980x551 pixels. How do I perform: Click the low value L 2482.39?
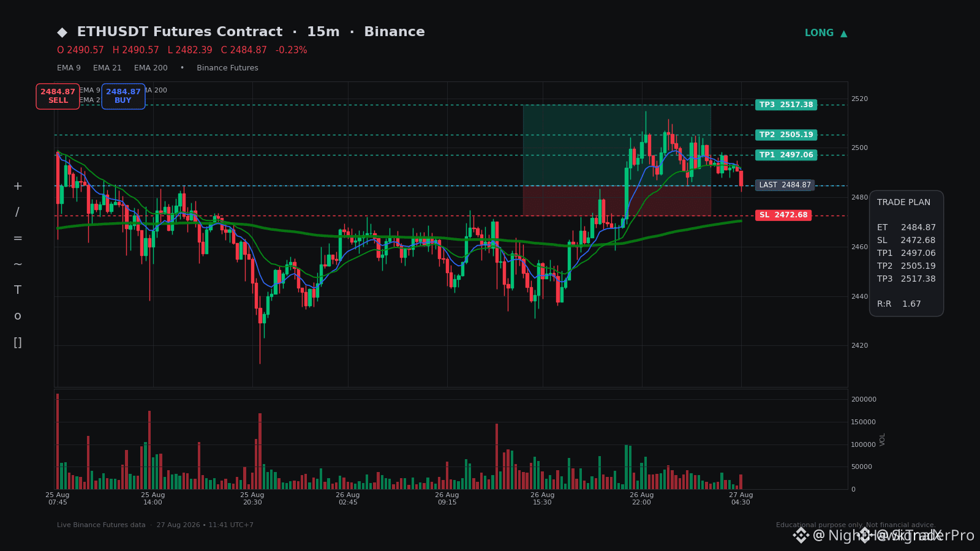190,50
